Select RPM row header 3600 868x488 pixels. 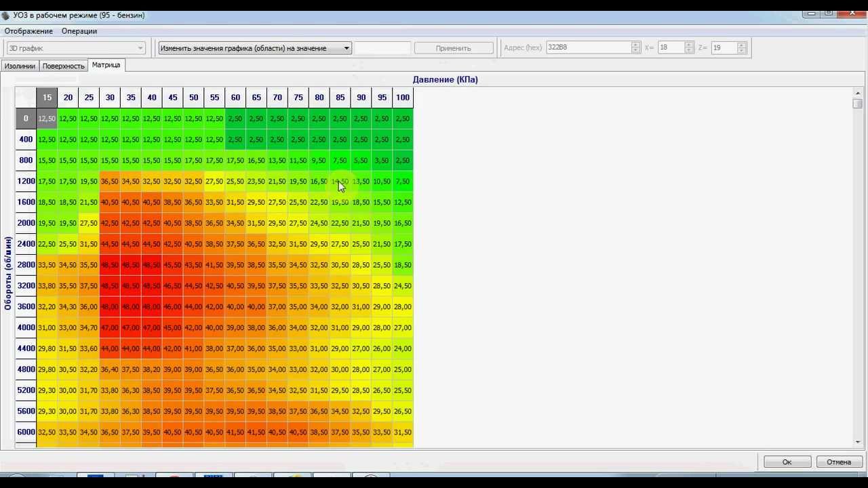point(26,307)
